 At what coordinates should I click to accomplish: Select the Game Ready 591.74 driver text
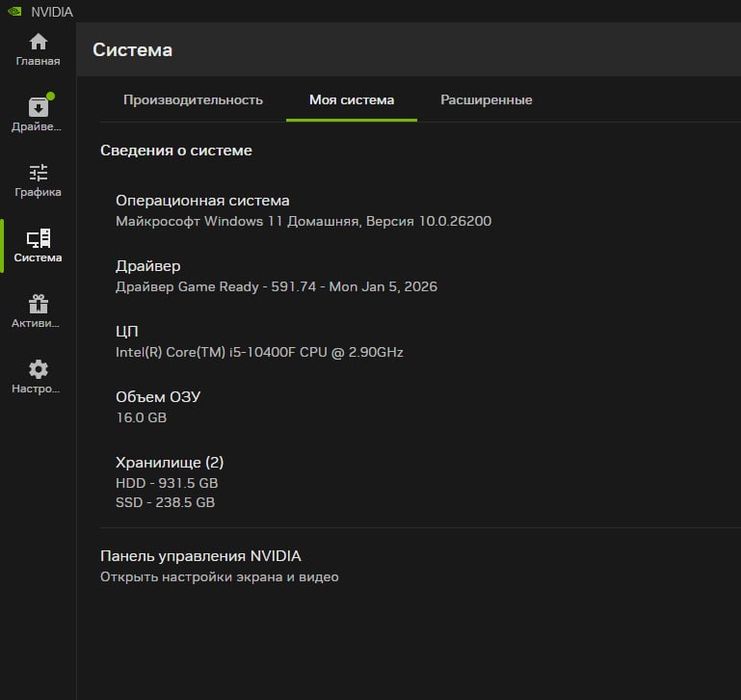click(276, 287)
